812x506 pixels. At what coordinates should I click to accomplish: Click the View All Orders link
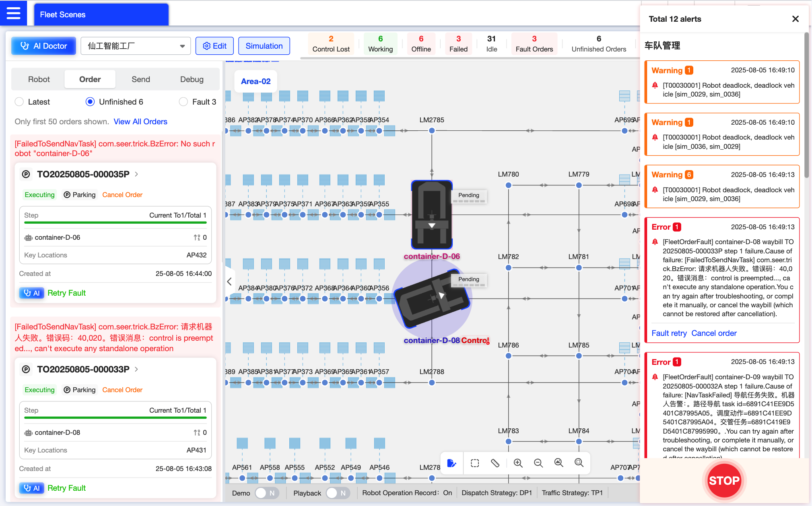[140, 121]
